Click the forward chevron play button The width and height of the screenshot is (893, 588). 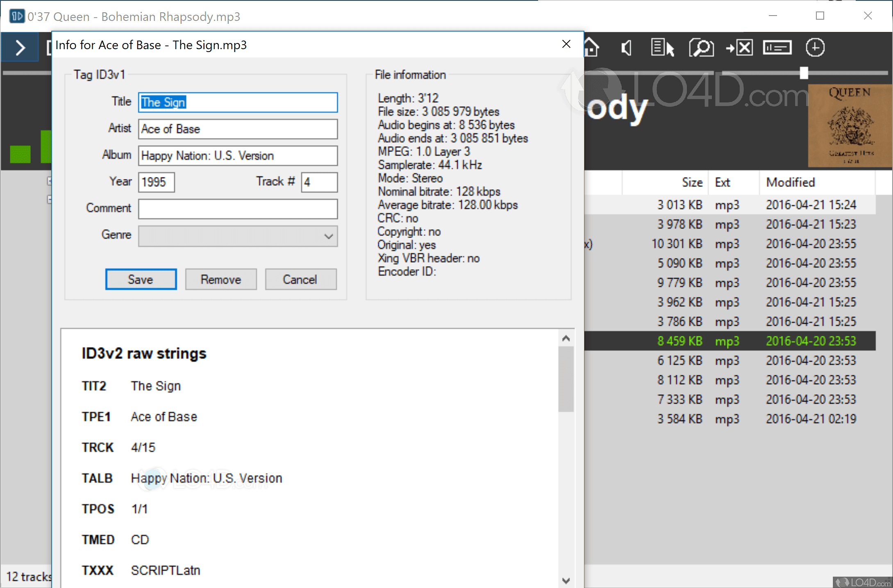click(x=20, y=48)
